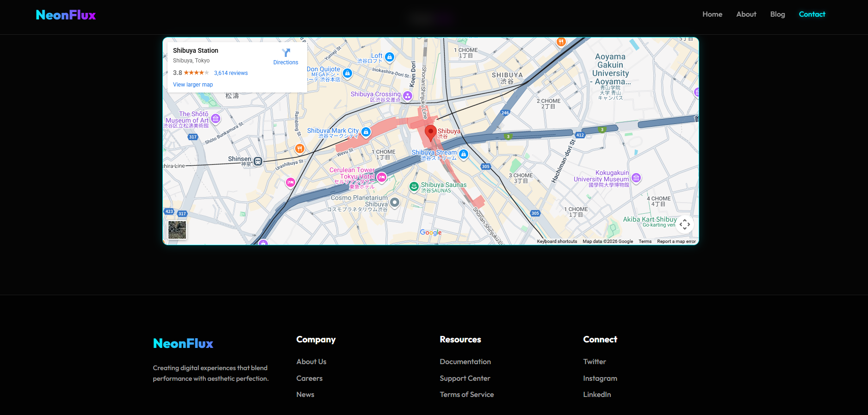
Task: Select the Cosmo Planetarium Shibuya marker
Action: pos(395,202)
